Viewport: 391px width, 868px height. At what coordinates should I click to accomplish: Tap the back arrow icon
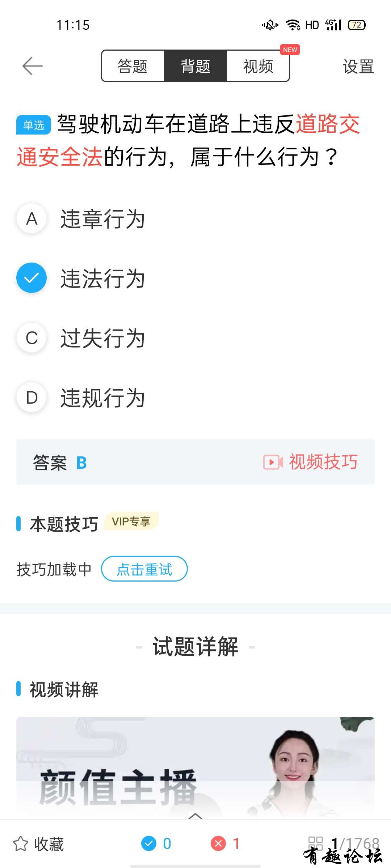point(33,66)
